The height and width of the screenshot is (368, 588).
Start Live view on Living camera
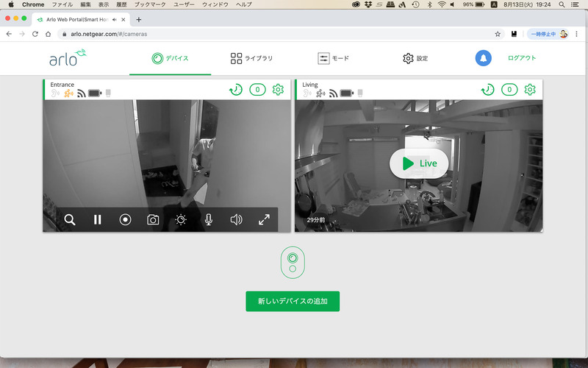[419, 163]
